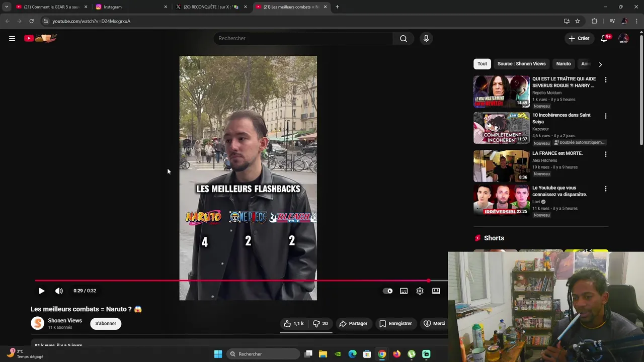
Task: Open Firefox from taskbar
Action: point(396,354)
